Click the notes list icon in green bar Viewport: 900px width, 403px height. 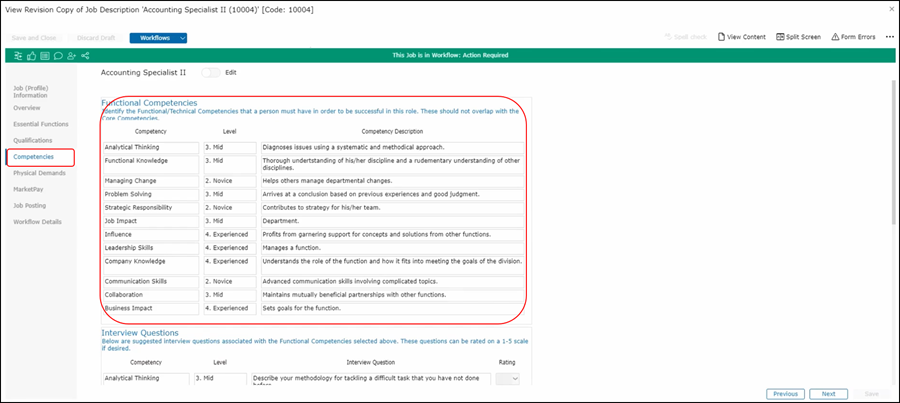pos(45,56)
